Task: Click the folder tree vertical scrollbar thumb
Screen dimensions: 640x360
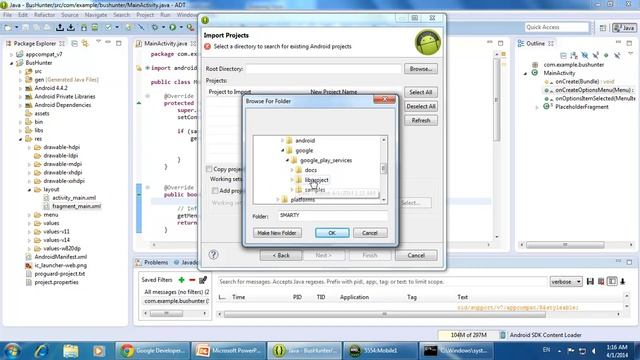Action: coord(383,169)
